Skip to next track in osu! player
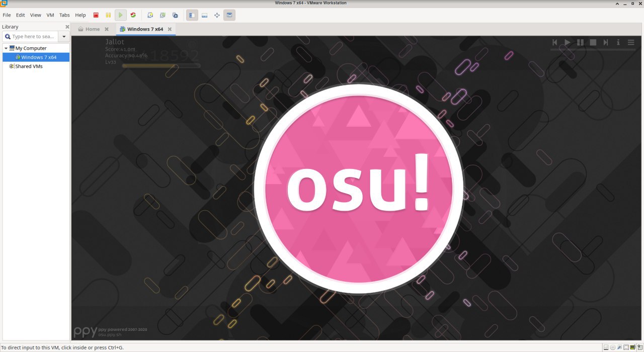This screenshot has width=644, height=352. coord(606,42)
